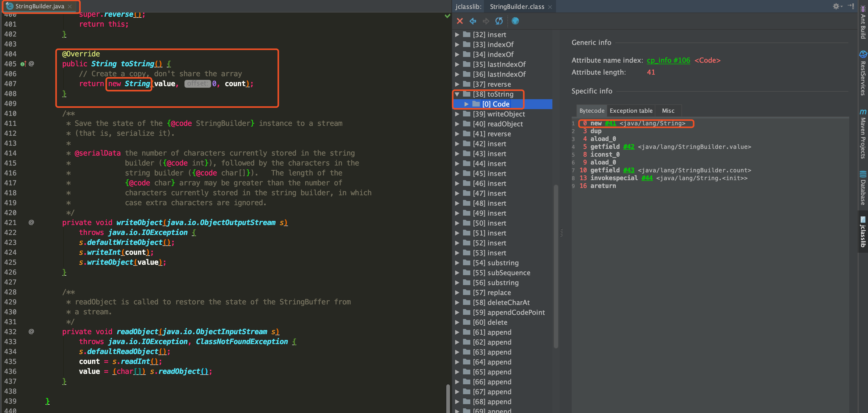Expand the [32] insert tree node
Image resolution: width=868 pixels, height=413 pixels.
pos(457,35)
